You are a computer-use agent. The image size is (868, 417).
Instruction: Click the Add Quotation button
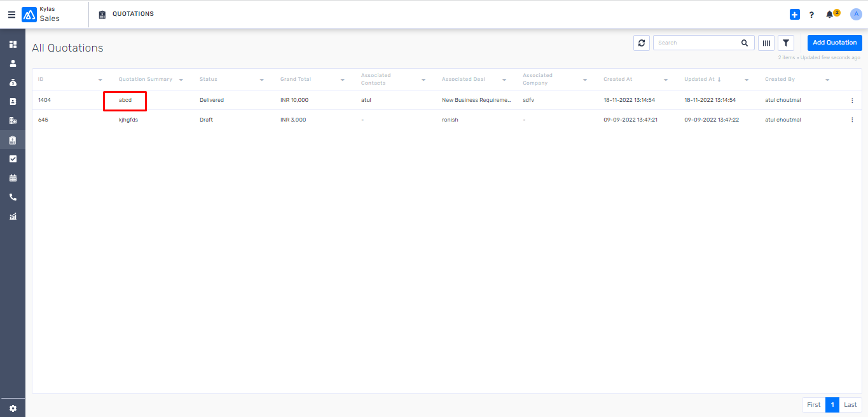click(x=835, y=43)
